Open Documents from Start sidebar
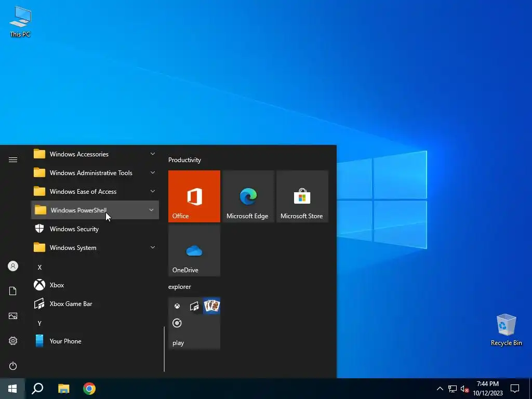Image resolution: width=532 pixels, height=399 pixels. point(13,291)
